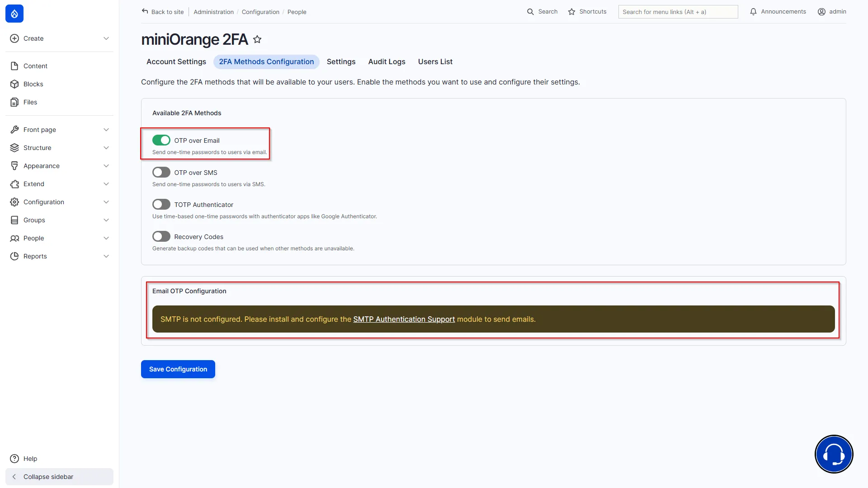
Task: Disable the OTP over Email toggle
Action: pyautogui.click(x=161, y=140)
